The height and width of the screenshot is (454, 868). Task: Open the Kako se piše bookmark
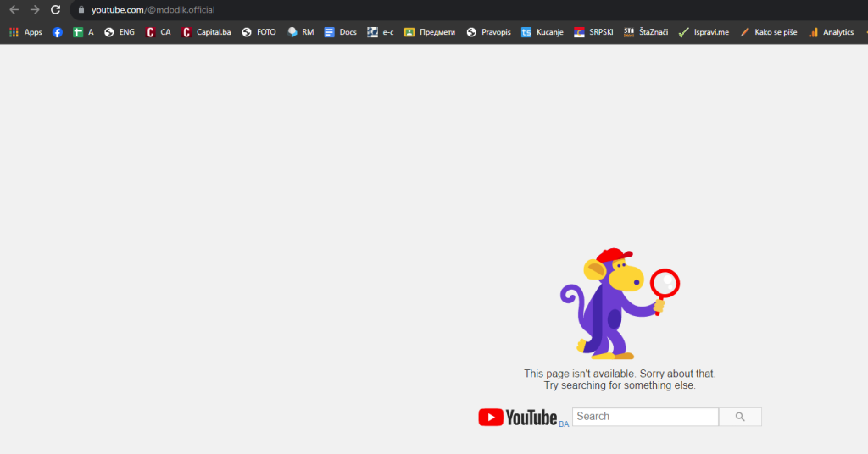pyautogui.click(x=768, y=32)
